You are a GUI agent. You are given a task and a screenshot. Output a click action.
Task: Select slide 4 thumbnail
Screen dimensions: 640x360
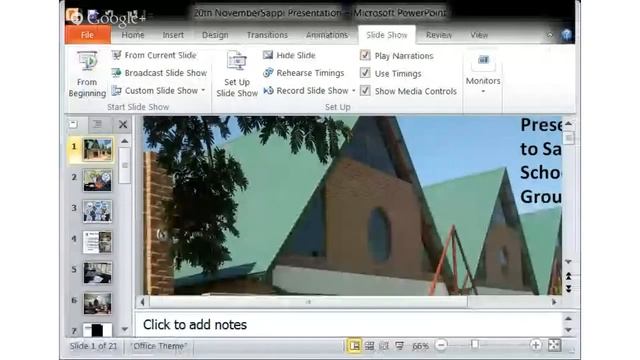97,242
